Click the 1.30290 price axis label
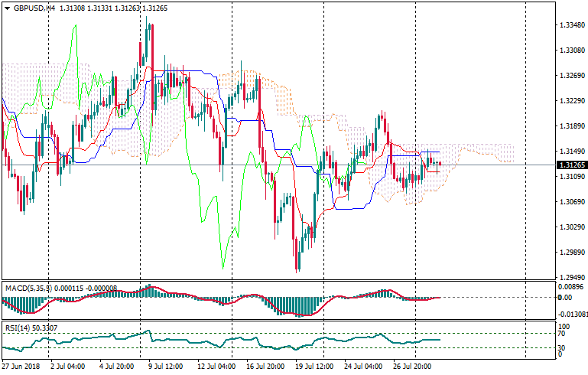Viewport: 588px width, 375px height. [x=570, y=227]
